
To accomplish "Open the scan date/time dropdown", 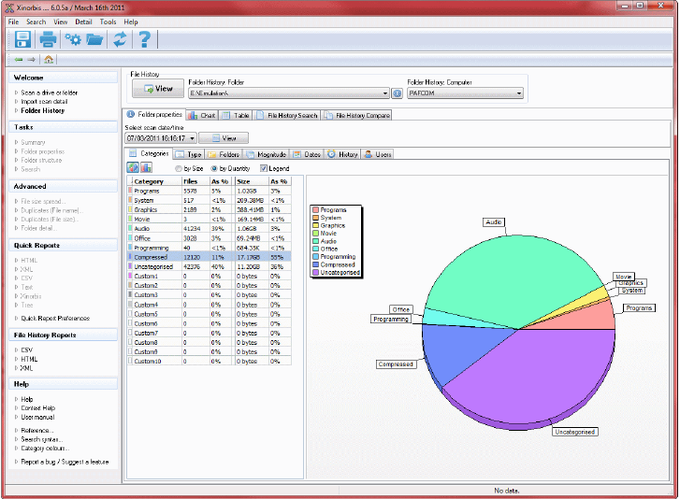I will (x=190, y=138).
